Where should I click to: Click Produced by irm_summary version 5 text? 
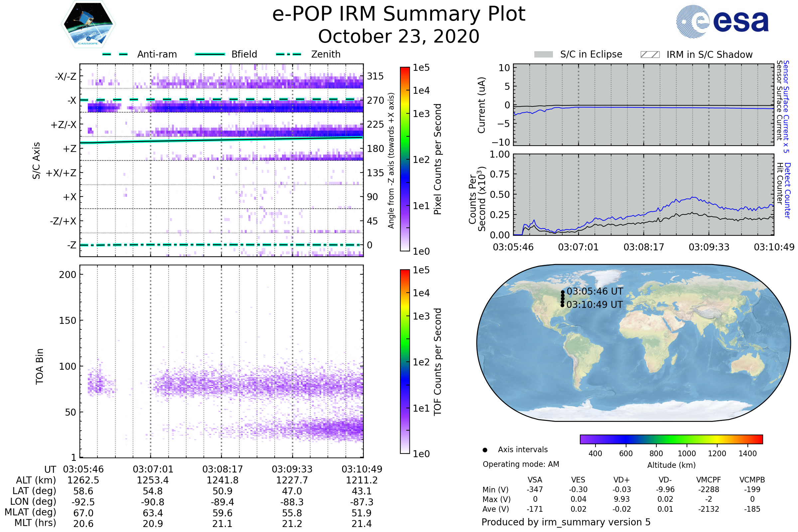pyautogui.click(x=566, y=522)
